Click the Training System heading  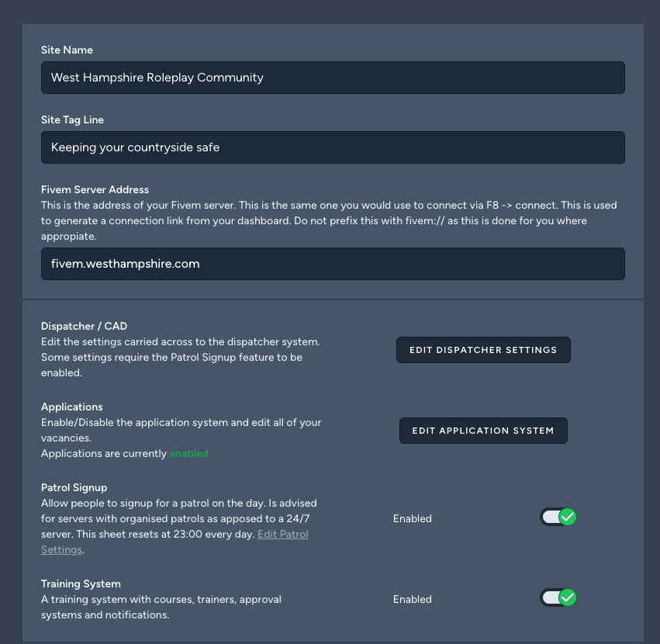(x=81, y=583)
